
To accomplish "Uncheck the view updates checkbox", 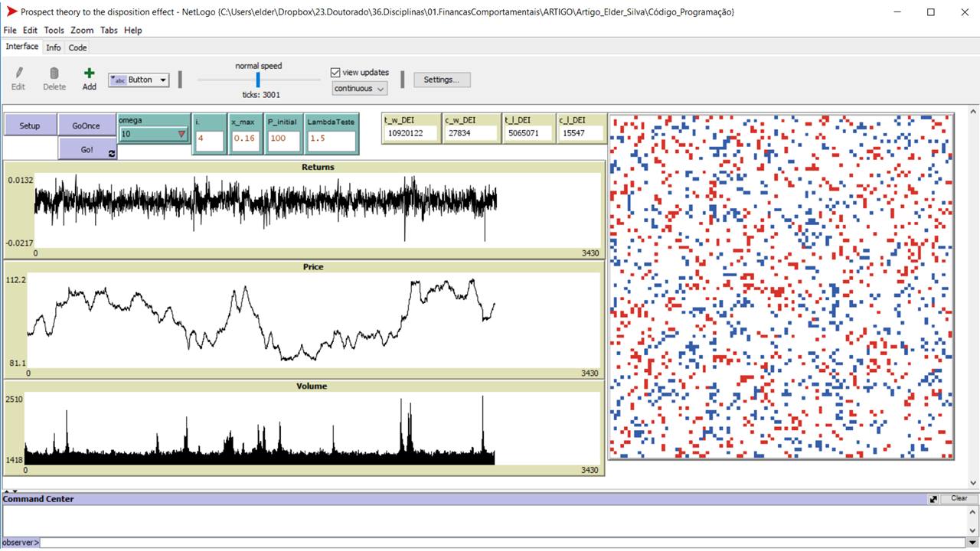I will point(335,72).
